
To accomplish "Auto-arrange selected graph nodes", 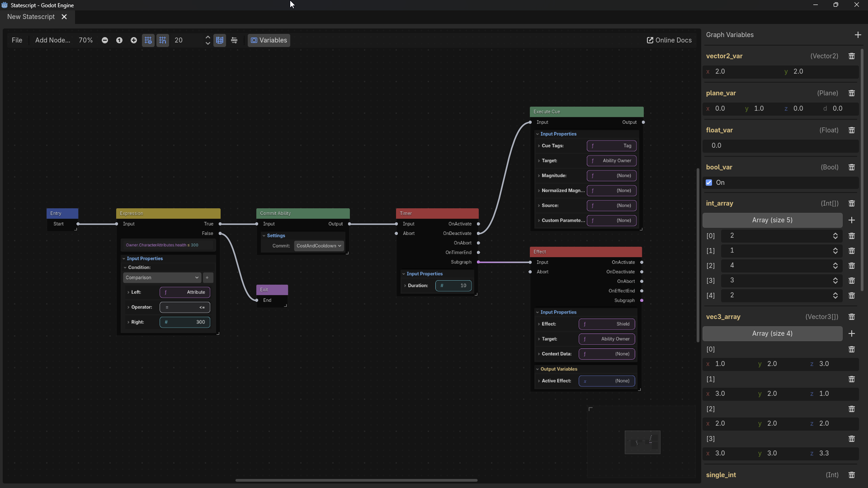I will click(x=234, y=40).
